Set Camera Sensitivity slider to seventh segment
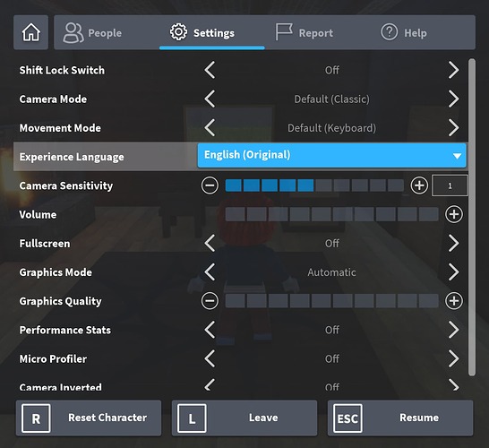489x448 pixels. [x=341, y=185]
